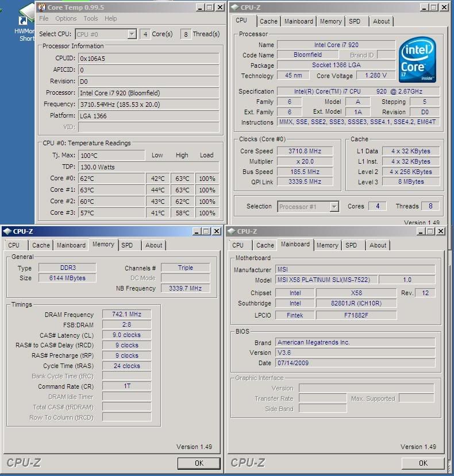
Task: Switch to Cache tab in top CPU-Z window
Action: click(268, 21)
